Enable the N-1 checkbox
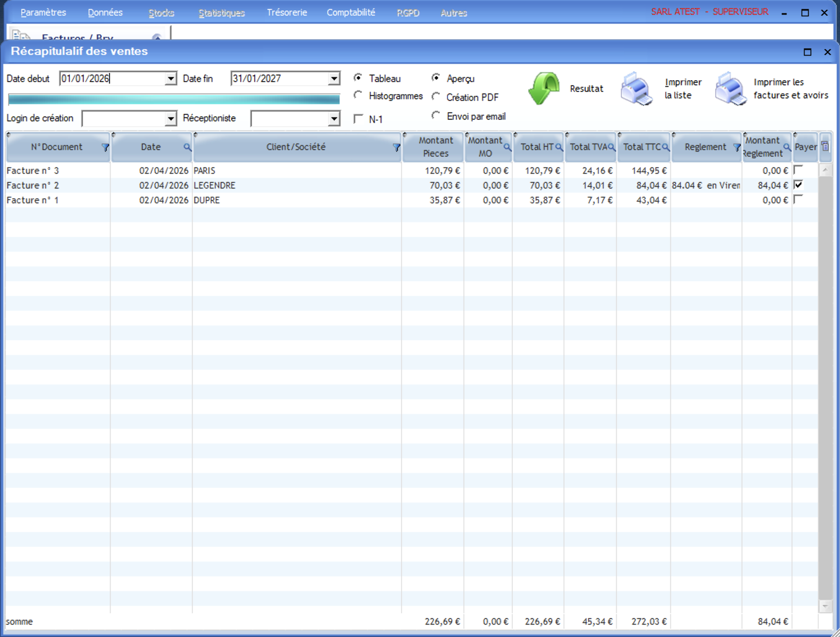Screen dimensions: 840x637 [358, 119]
